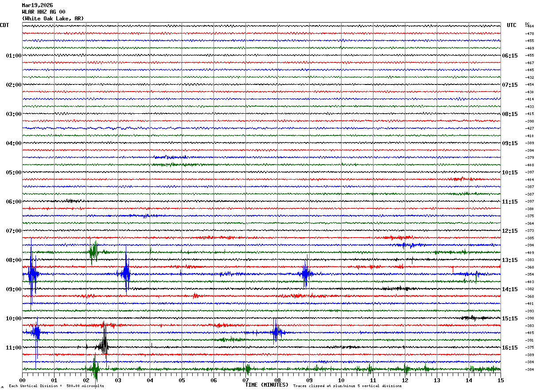
Task: Click the DC offset value -393
Action: coord(529,311)
